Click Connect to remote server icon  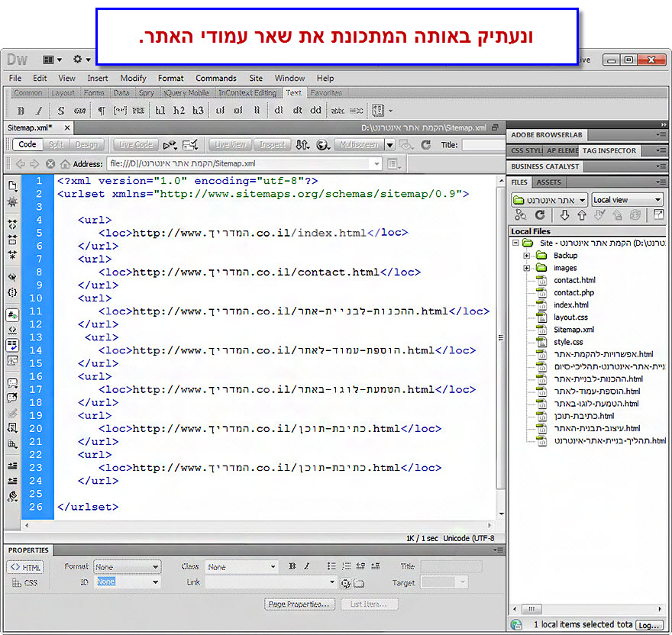click(x=520, y=214)
